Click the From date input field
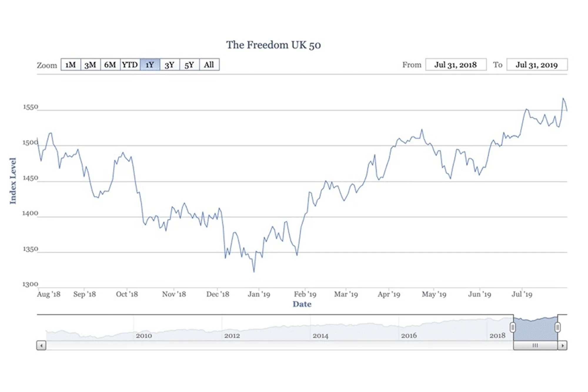Image resolution: width=588 pixels, height=392 pixels. [x=456, y=65]
